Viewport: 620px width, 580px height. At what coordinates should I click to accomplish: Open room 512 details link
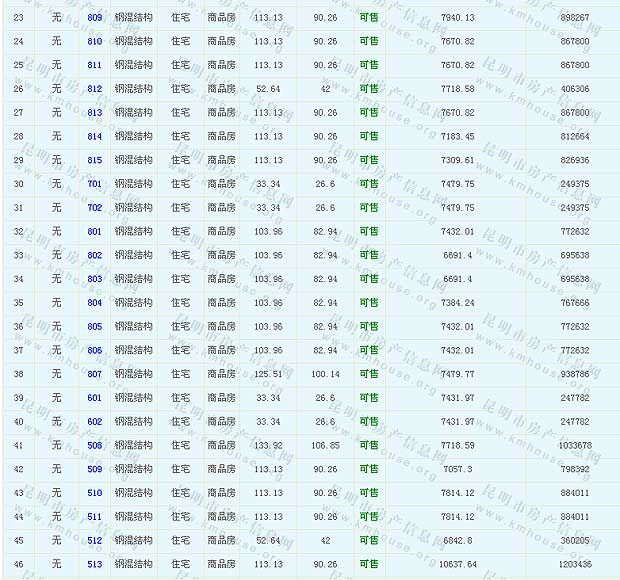(x=95, y=540)
